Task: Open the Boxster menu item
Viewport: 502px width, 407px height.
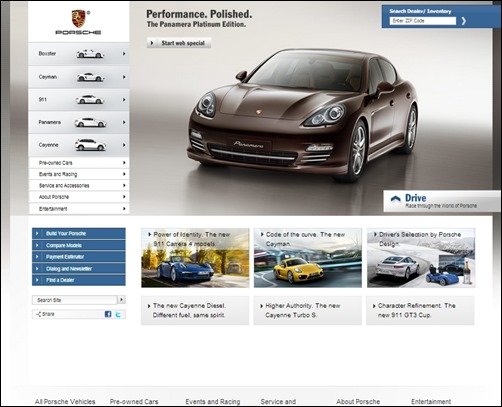Action: coord(79,54)
